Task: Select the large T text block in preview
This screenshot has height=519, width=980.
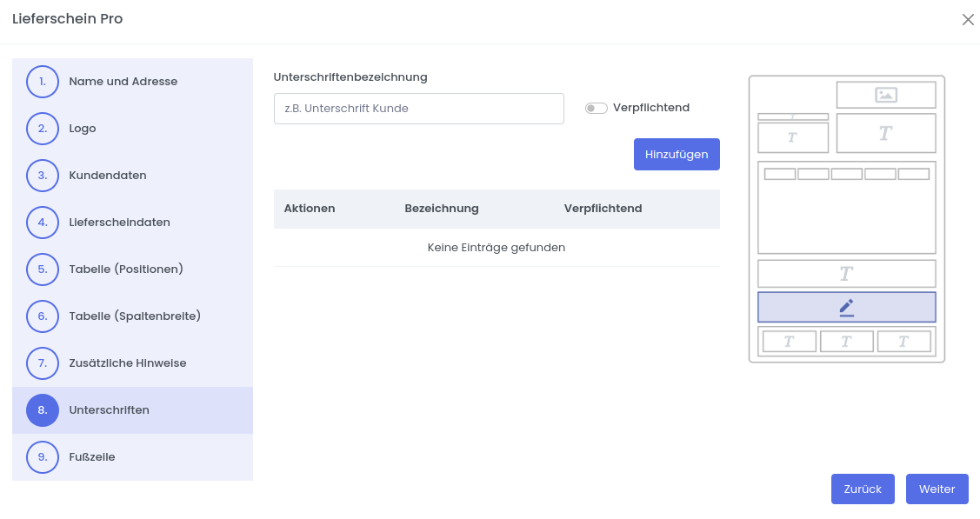Action: (885, 133)
